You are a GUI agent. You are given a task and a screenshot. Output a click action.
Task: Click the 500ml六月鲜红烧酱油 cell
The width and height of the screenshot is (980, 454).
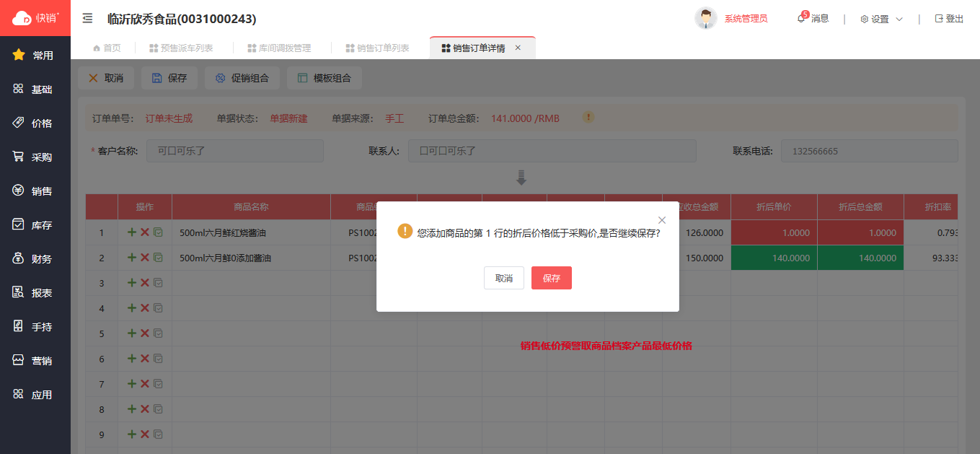251,232
